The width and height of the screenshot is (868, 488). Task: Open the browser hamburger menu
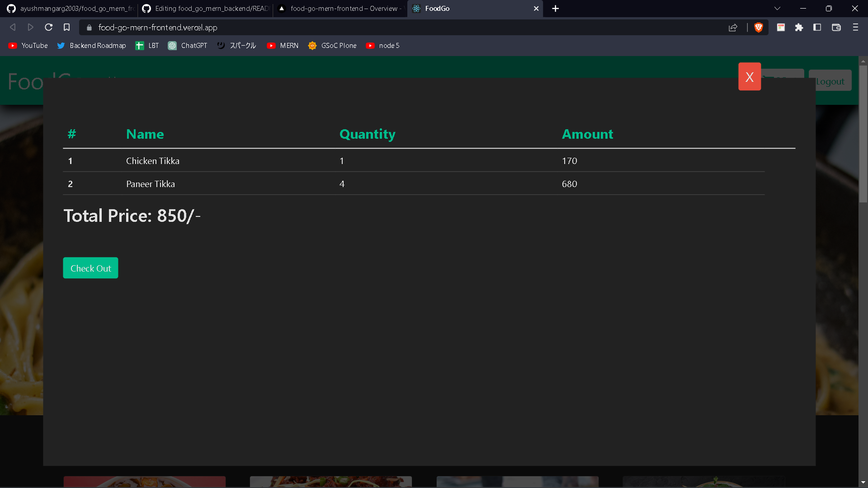click(x=855, y=27)
